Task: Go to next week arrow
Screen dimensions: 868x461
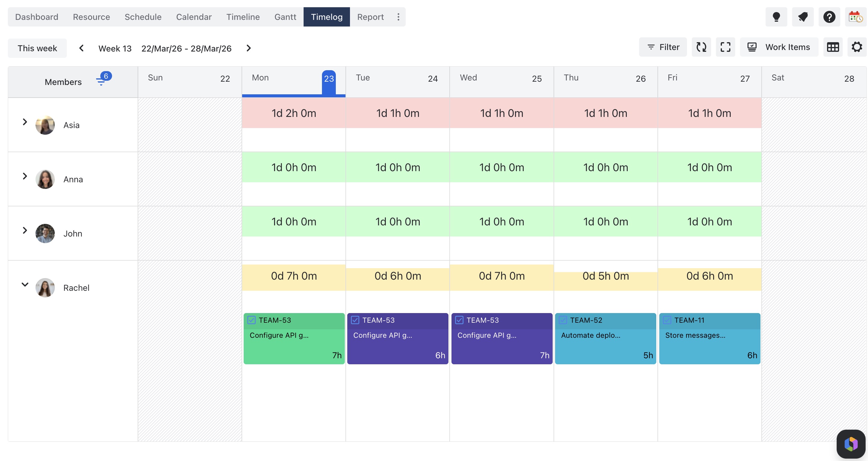Action: click(x=249, y=48)
